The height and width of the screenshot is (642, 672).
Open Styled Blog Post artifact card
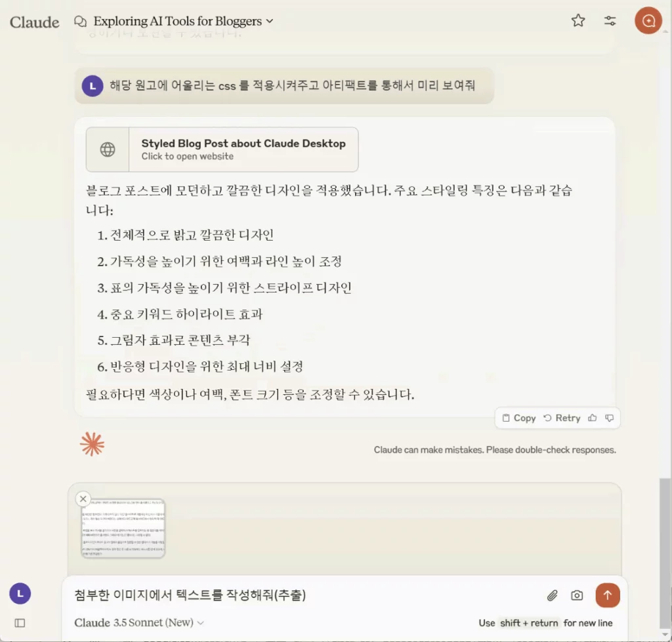pos(222,150)
